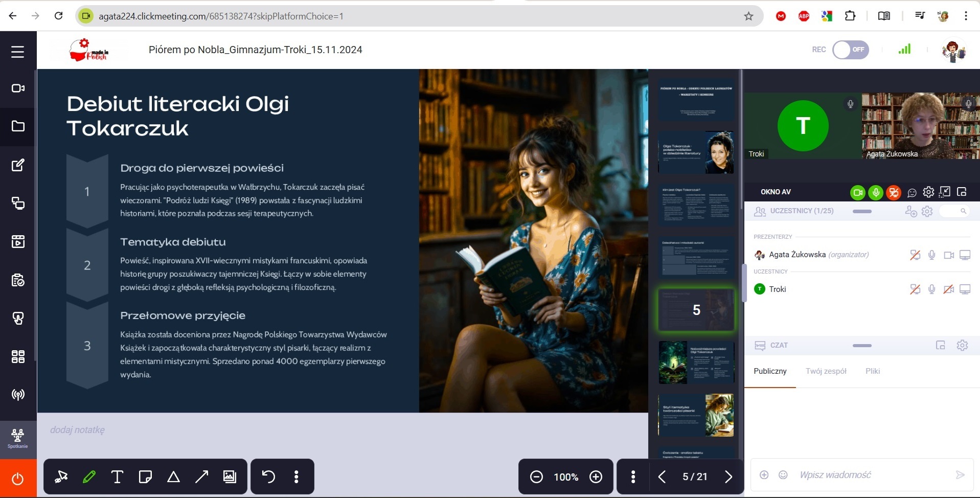
Task: Toggle Agata Żukowska's camera icon
Action: (949, 255)
